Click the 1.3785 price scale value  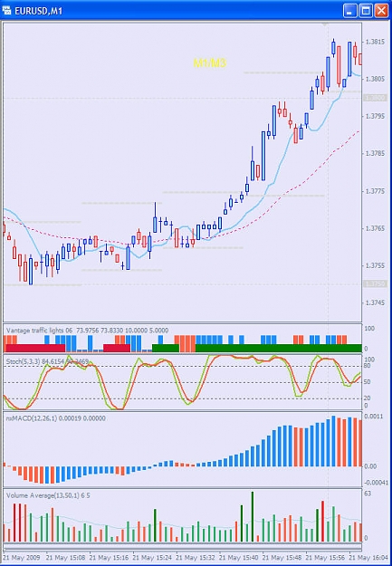pyautogui.click(x=374, y=153)
